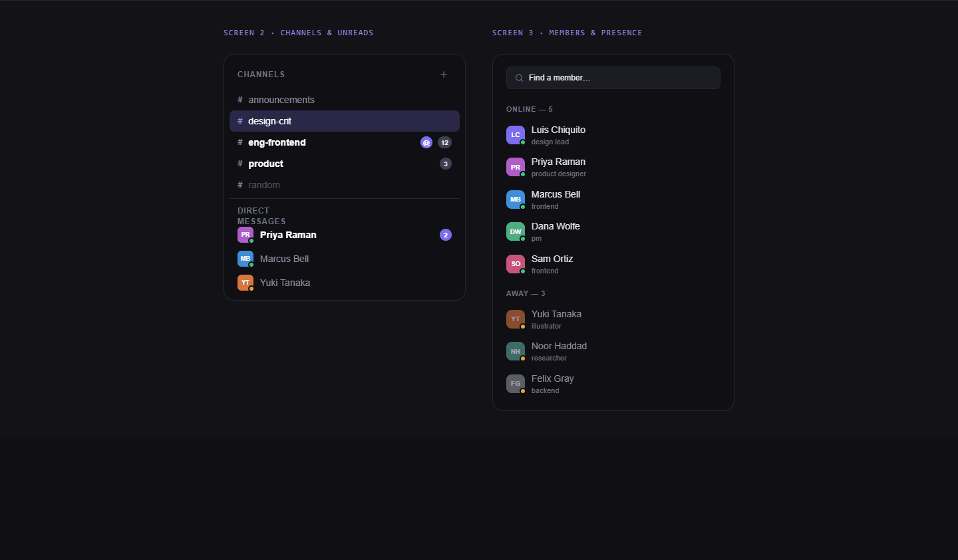Click Priya Raman's PR avatar in direct messages
Screen dimensions: 958x560
245,235
